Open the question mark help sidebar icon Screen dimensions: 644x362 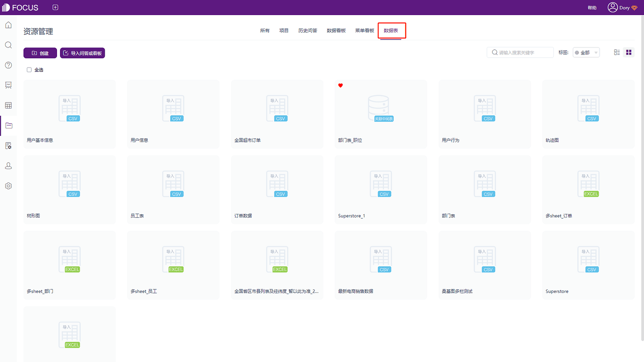point(8,65)
